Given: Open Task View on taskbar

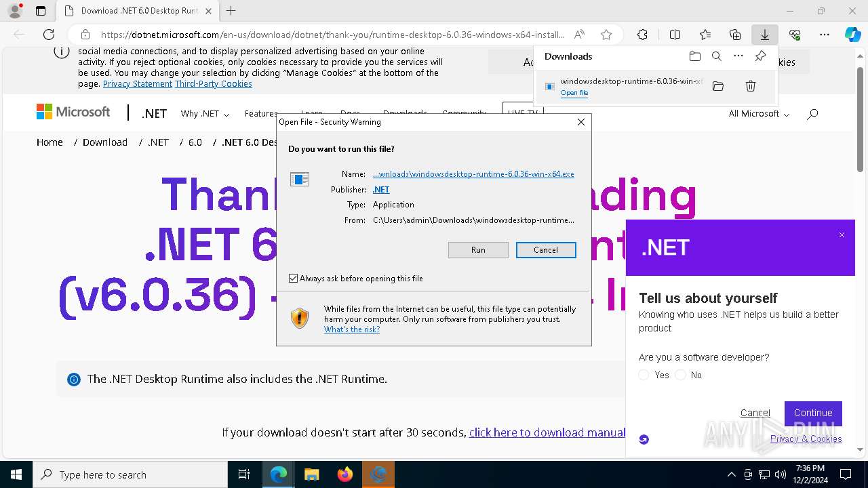Looking at the screenshot, I should coord(244,474).
